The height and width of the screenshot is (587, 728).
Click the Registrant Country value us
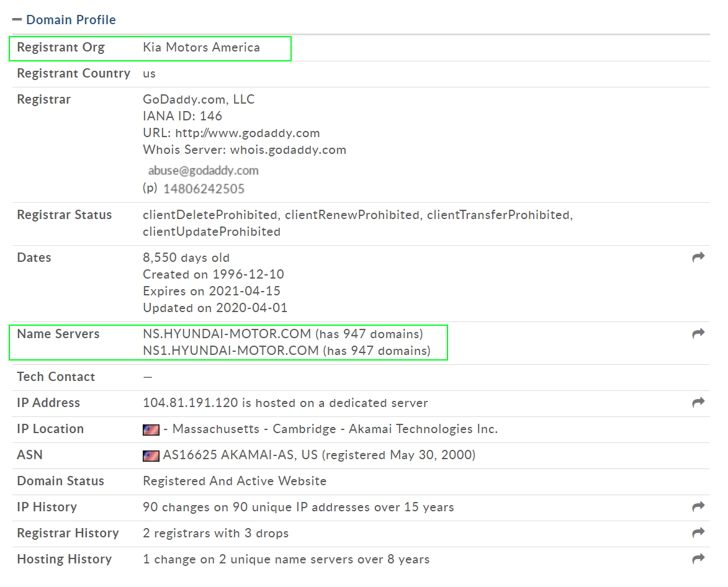coord(149,74)
